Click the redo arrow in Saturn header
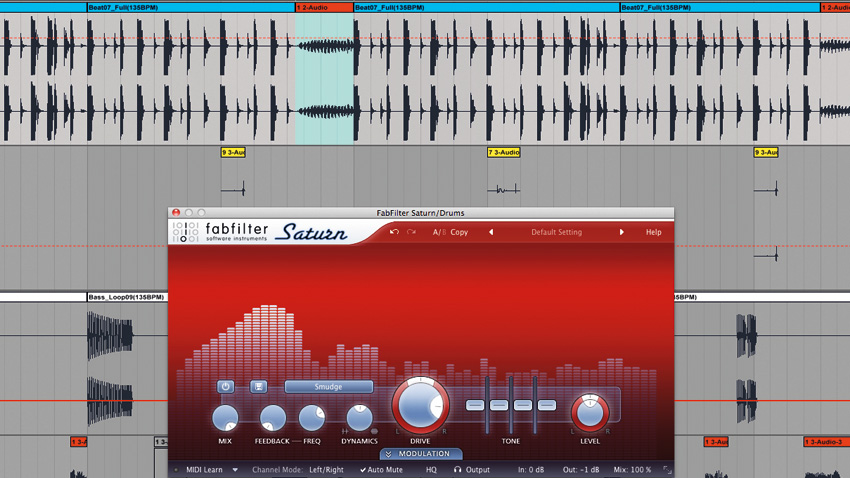The height and width of the screenshot is (478, 850). click(411, 232)
